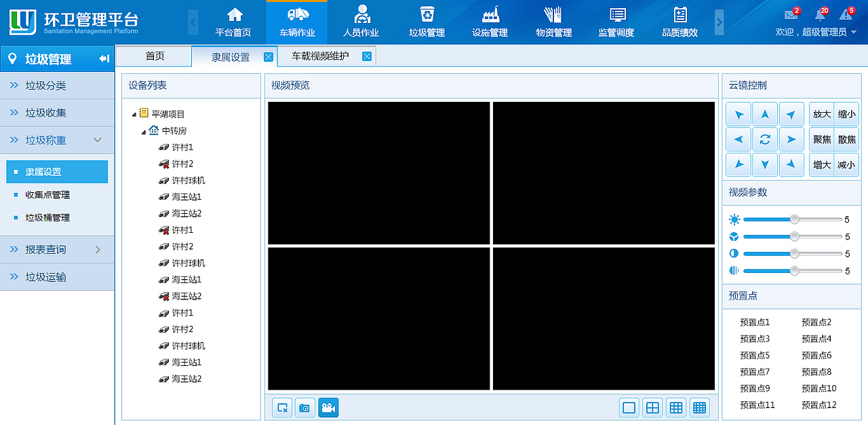
Task: Click the 放大 zoom-in button
Action: click(x=822, y=114)
